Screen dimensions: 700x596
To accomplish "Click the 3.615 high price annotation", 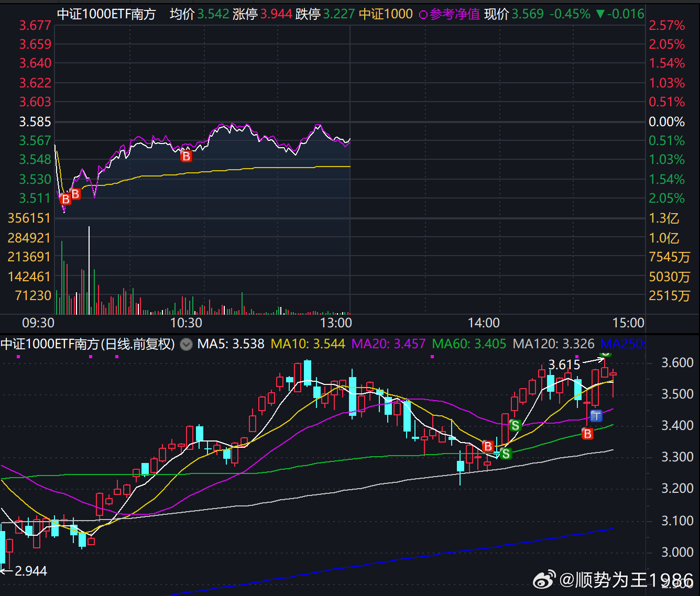I will coord(564,365).
